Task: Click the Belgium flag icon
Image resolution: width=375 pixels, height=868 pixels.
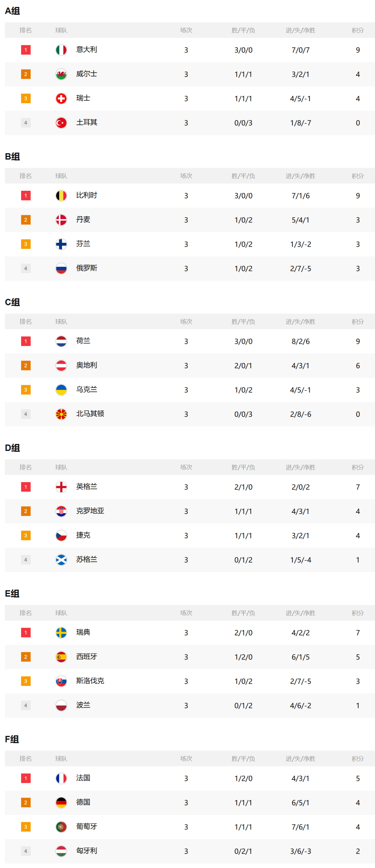Action: tap(61, 196)
